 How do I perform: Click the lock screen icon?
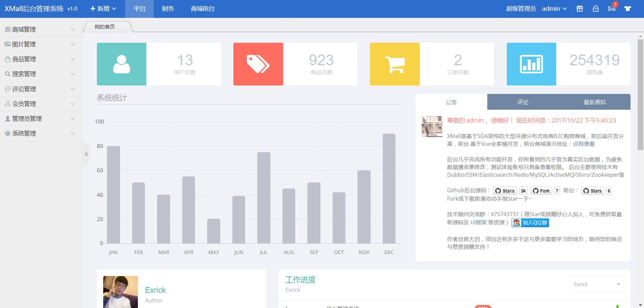(596, 9)
